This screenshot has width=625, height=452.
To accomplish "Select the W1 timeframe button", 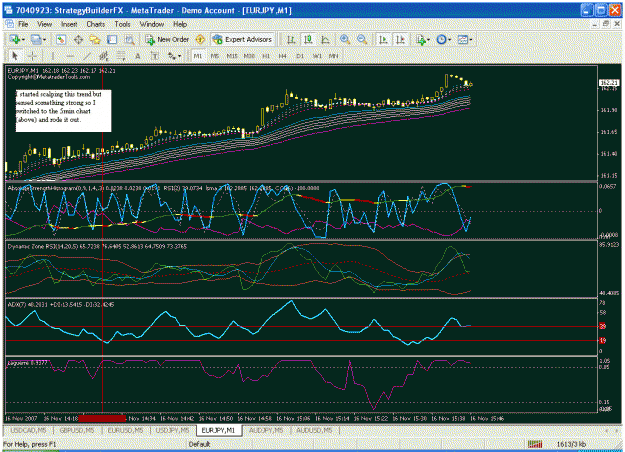I will click(317, 56).
